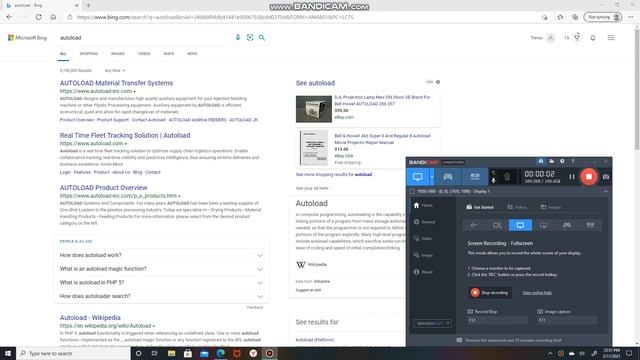Open Bandicam help question mark icon
640x360 pixels.
click(x=573, y=162)
